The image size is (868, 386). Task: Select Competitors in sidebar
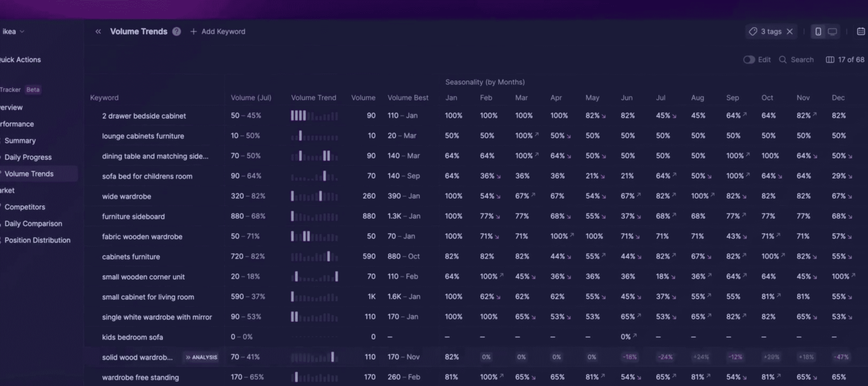[x=25, y=207]
